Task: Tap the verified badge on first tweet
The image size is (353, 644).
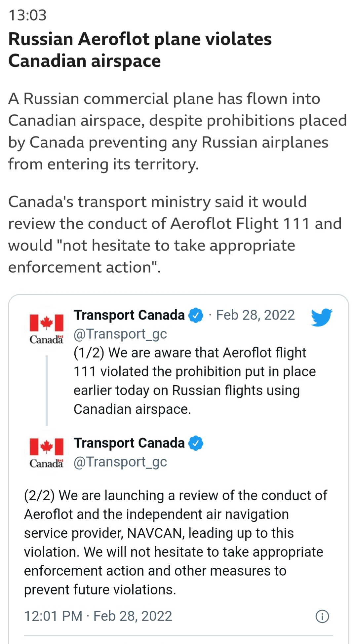Action: [196, 315]
